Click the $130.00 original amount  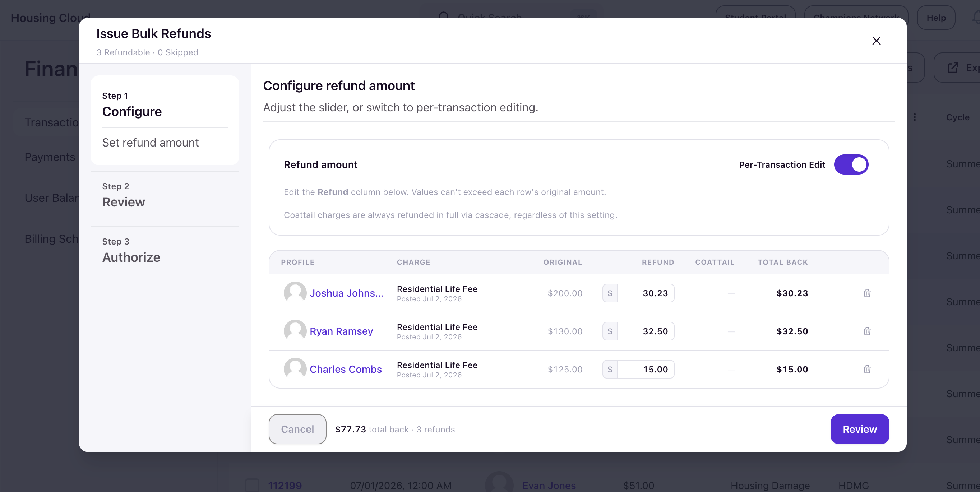565,331
